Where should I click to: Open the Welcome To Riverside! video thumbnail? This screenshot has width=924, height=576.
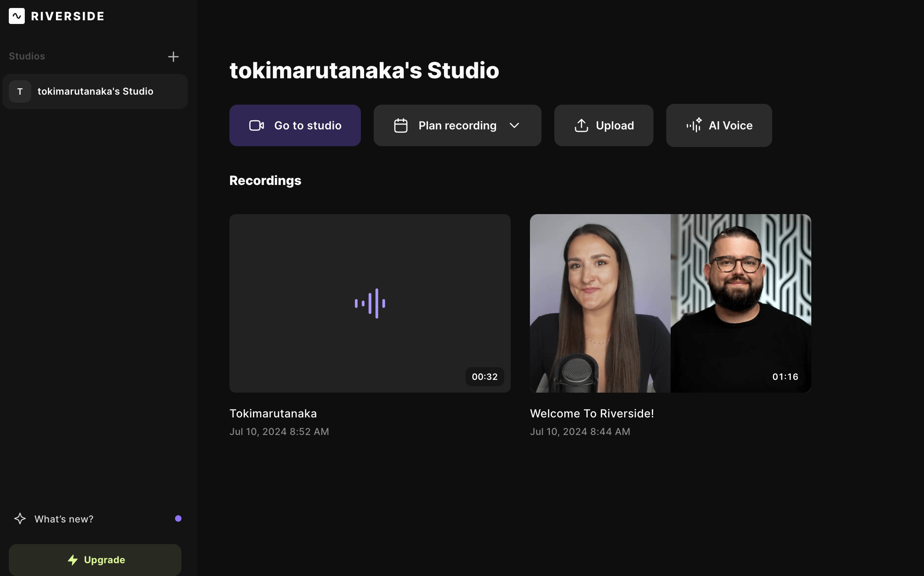click(x=671, y=303)
